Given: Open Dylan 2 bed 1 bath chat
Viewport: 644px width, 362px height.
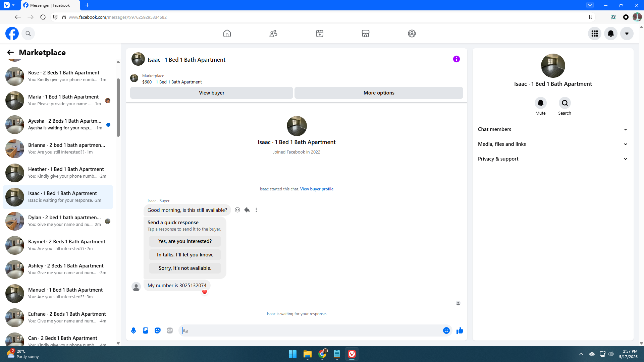Looking at the screenshot, I should tap(58, 221).
